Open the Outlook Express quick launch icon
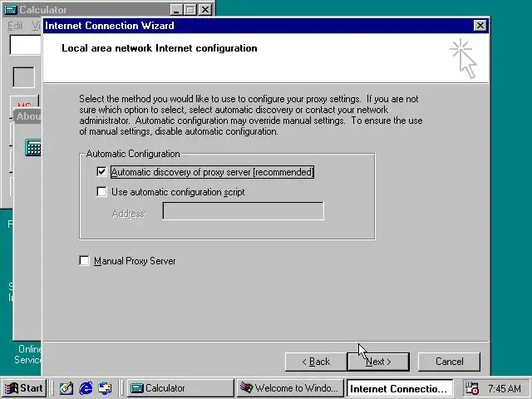Image resolution: width=532 pixels, height=399 pixels. point(105,388)
